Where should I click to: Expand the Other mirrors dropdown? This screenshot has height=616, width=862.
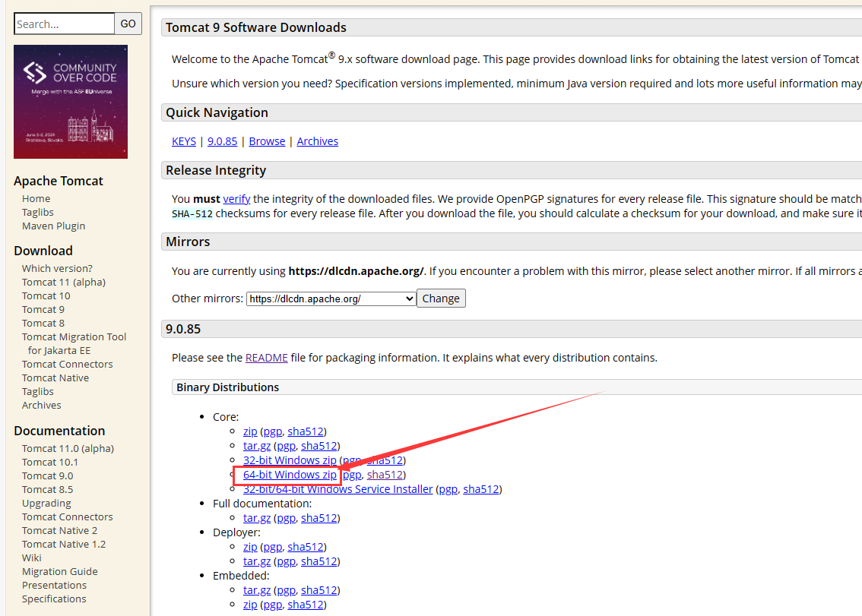point(331,299)
